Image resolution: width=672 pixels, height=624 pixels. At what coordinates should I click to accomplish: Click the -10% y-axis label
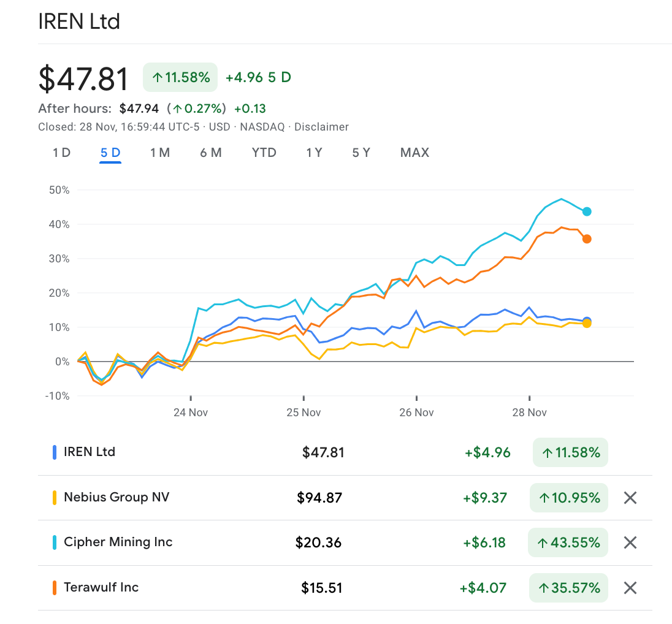pyautogui.click(x=57, y=395)
